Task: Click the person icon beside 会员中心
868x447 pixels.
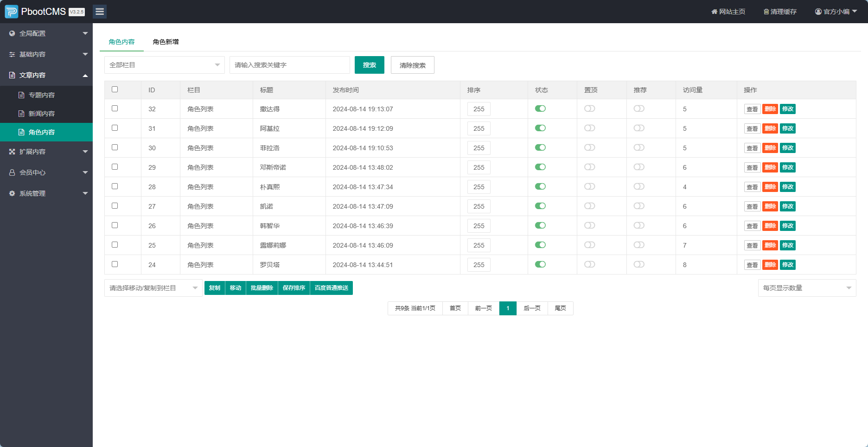Action: (12, 172)
